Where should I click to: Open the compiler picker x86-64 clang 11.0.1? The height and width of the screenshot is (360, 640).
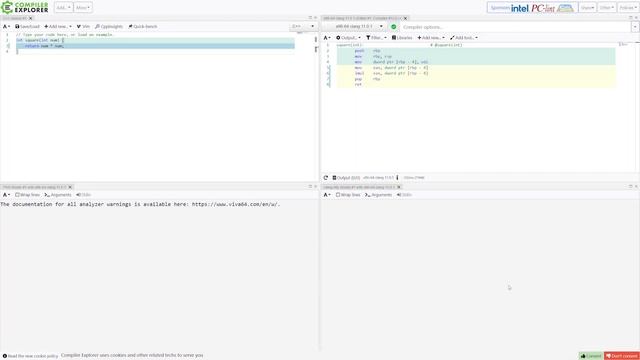[354, 27]
